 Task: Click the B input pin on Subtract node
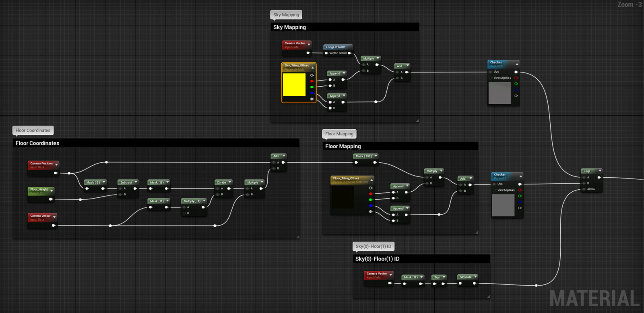(120, 195)
